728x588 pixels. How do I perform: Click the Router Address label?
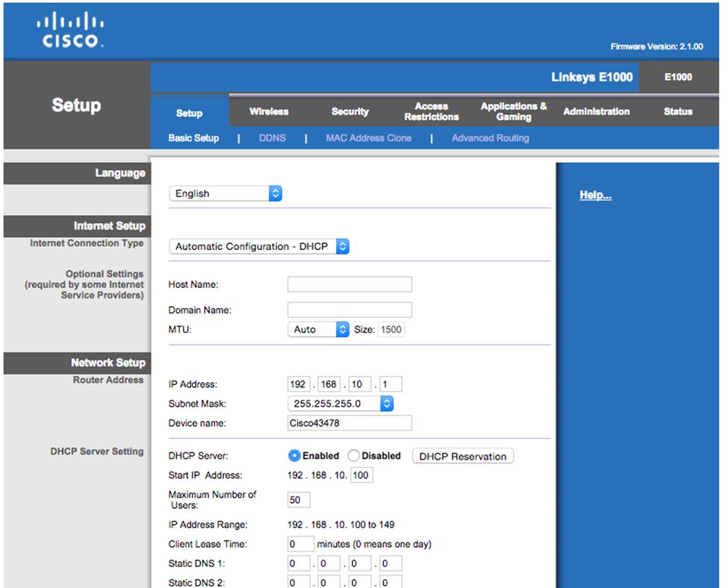108,380
